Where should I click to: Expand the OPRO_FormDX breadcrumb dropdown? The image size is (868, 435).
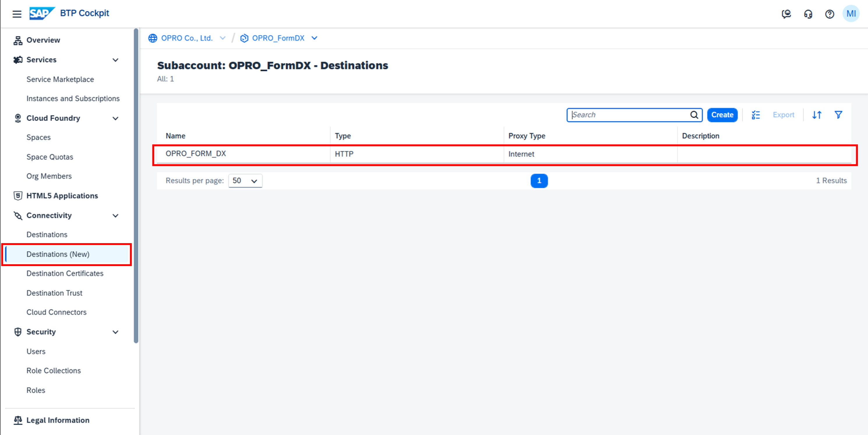[x=314, y=38]
